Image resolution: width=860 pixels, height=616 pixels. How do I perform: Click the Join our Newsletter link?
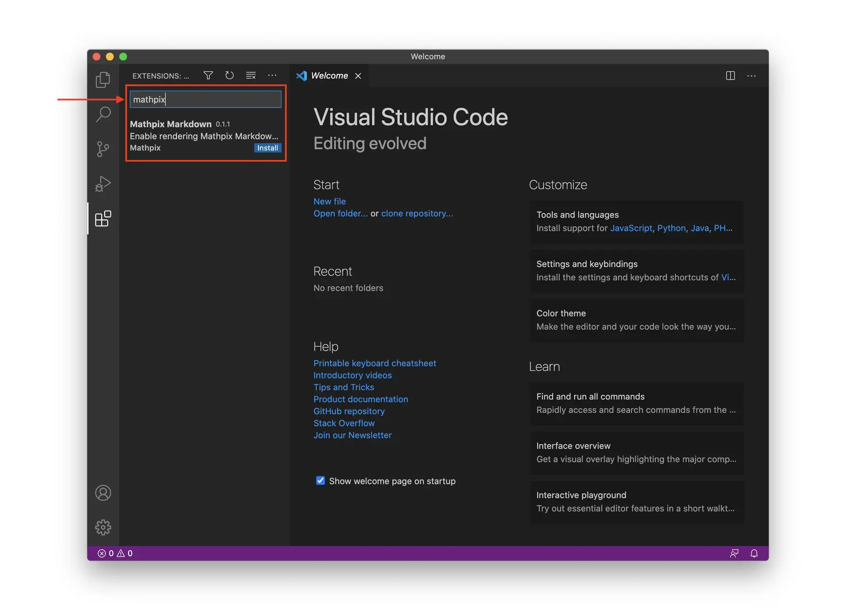pyautogui.click(x=353, y=435)
